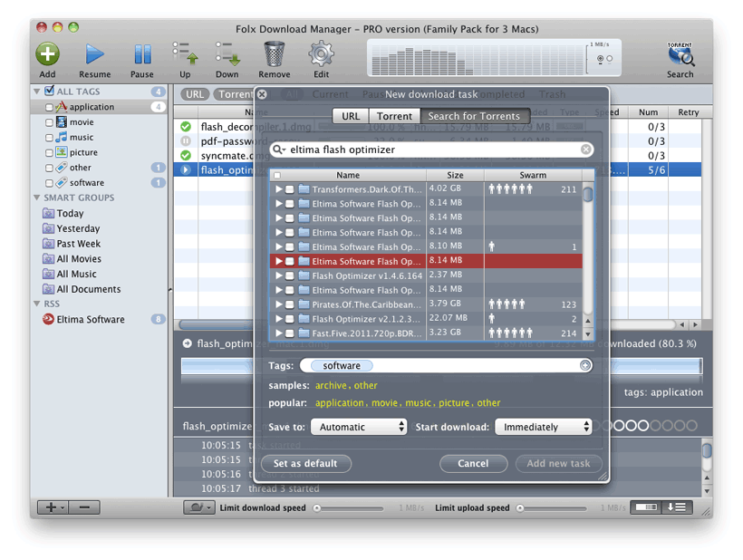Image resolution: width=743 pixels, height=560 pixels.
Task: Click the Remove trash can icon
Action: click(275, 53)
